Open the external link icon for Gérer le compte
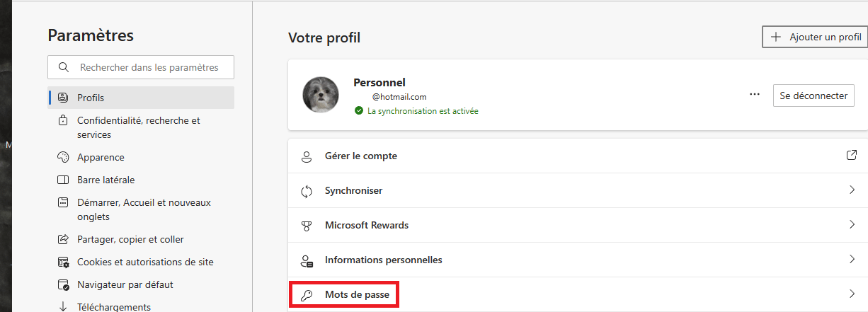 [852, 155]
